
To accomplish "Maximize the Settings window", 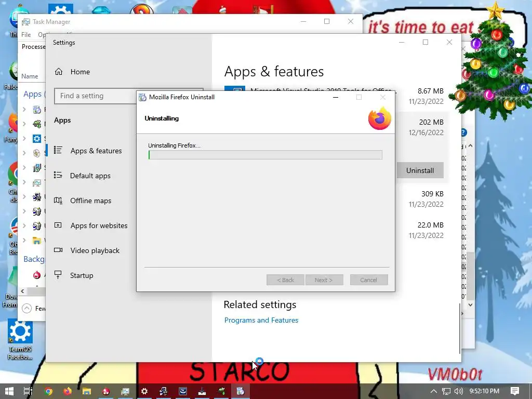I will click(425, 42).
